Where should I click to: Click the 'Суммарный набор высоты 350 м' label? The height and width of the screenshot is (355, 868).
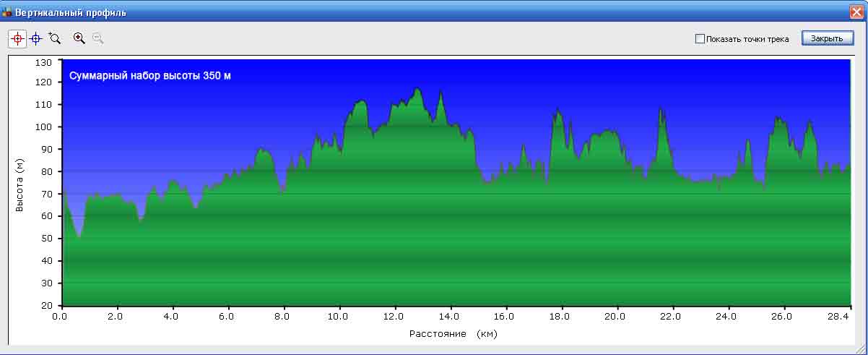[150, 76]
